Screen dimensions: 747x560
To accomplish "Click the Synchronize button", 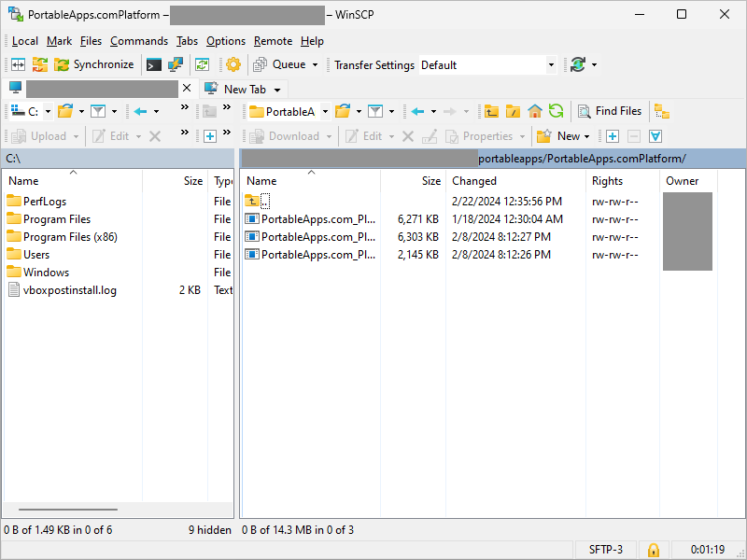I will [93, 64].
